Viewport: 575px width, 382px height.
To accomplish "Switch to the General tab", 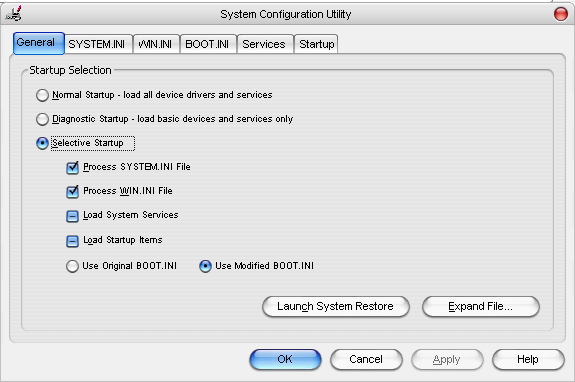I will (39, 43).
